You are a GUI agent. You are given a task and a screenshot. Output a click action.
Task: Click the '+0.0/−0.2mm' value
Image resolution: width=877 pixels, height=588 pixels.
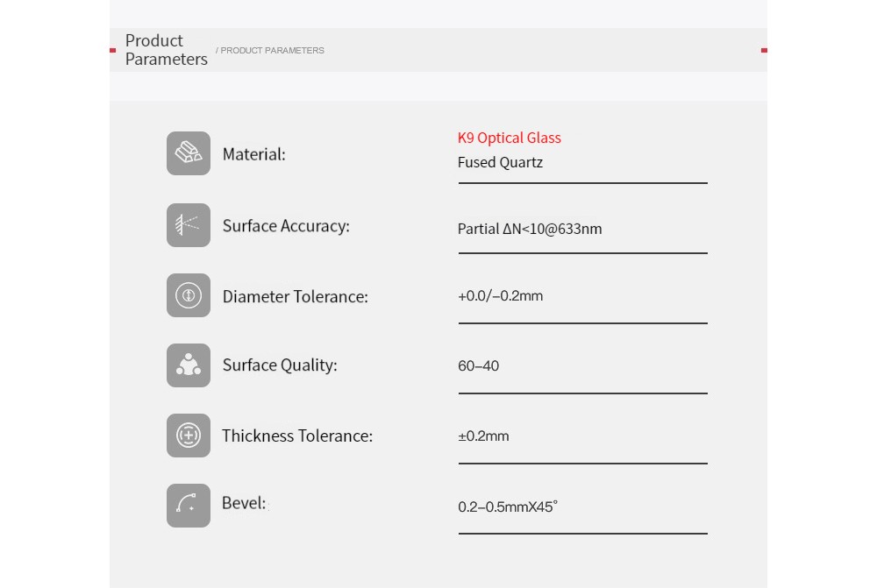point(501,295)
